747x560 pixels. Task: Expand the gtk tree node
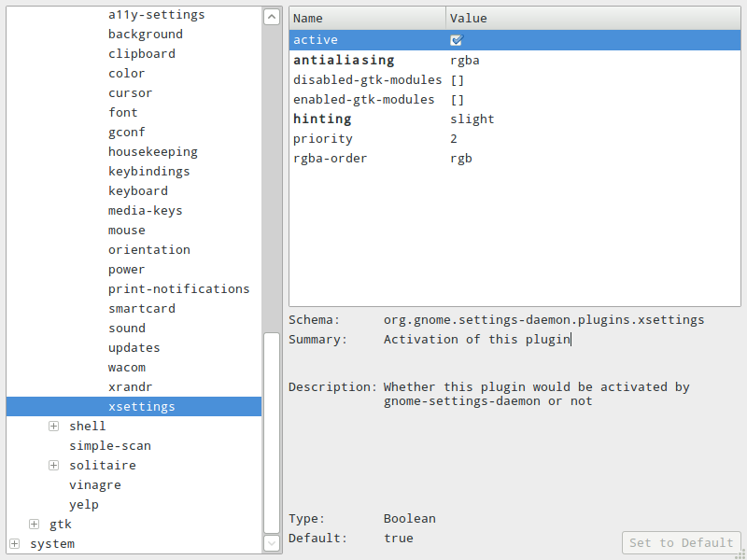click(34, 525)
